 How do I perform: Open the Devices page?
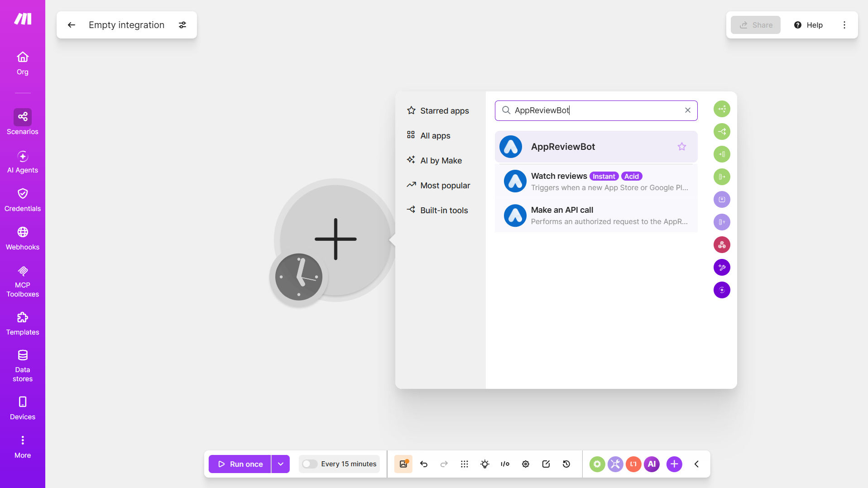coord(23,408)
